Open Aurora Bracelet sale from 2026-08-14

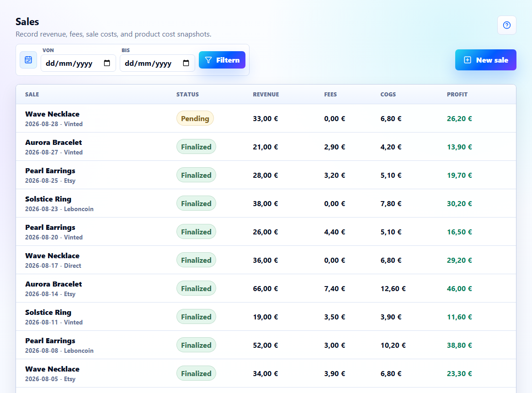pos(266,288)
